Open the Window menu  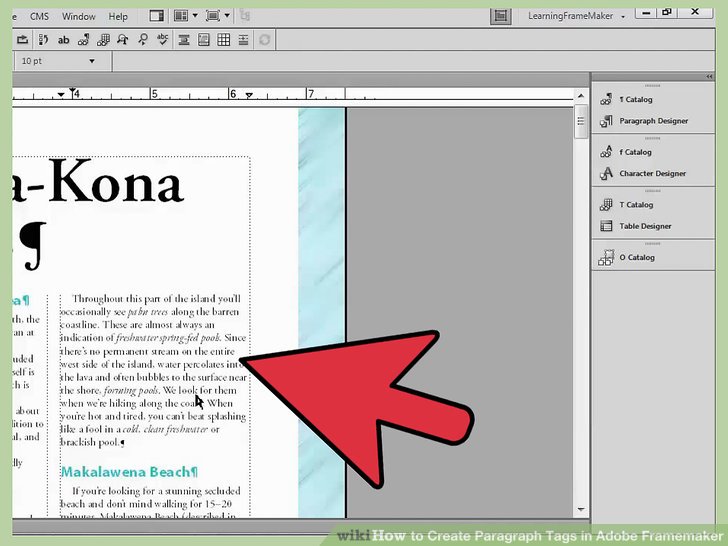point(79,17)
